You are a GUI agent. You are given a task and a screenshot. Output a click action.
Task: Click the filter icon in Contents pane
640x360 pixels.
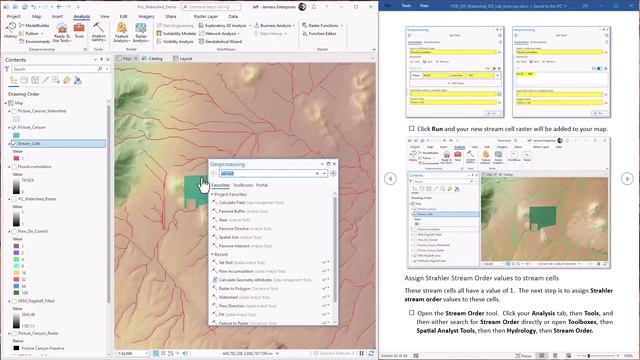7,69
